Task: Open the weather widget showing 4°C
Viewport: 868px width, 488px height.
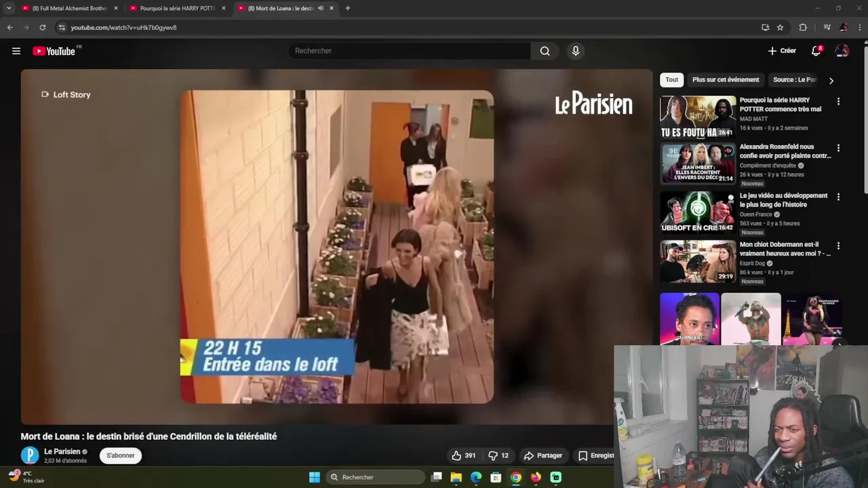Action: [x=27, y=477]
